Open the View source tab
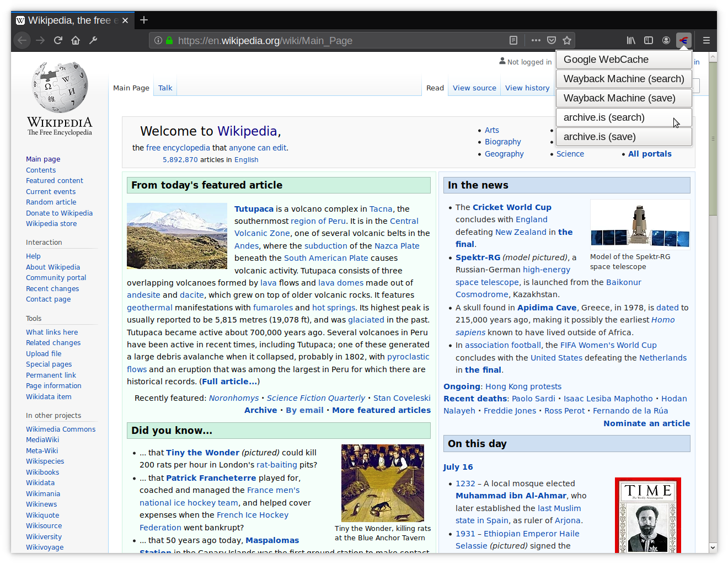The image size is (728, 564). point(474,88)
